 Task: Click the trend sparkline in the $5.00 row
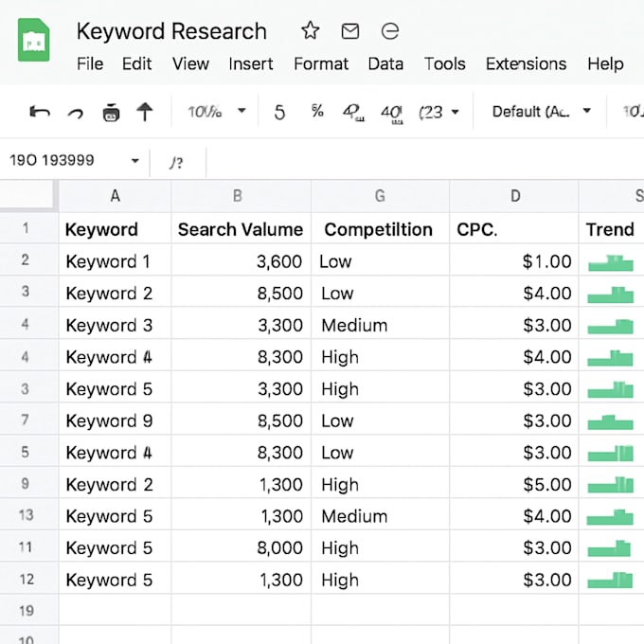610,485
